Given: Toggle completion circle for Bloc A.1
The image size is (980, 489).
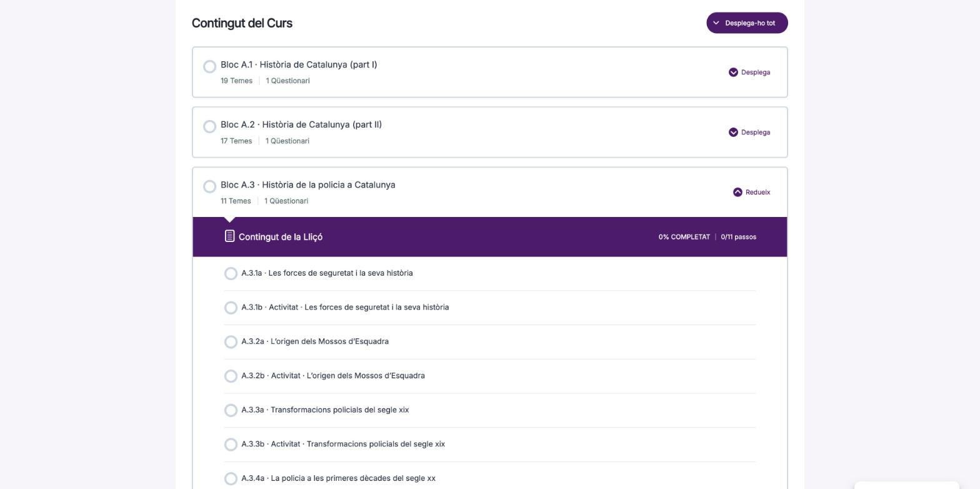Looking at the screenshot, I should click(210, 66).
